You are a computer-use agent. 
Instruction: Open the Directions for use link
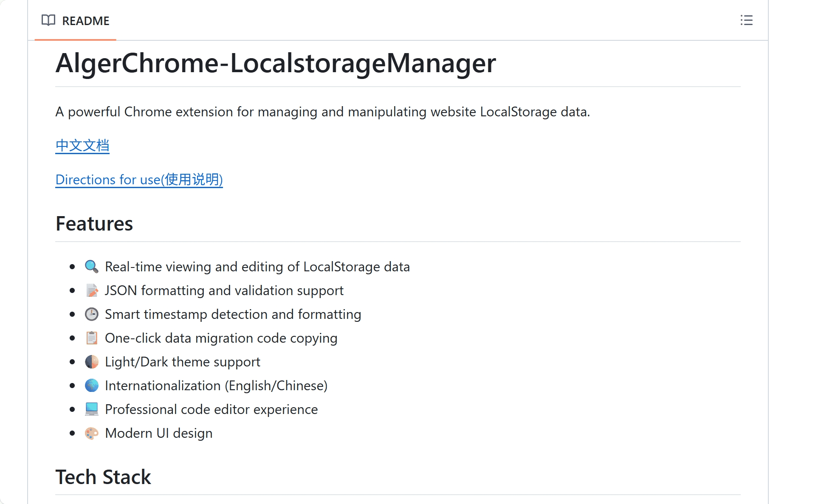139,180
